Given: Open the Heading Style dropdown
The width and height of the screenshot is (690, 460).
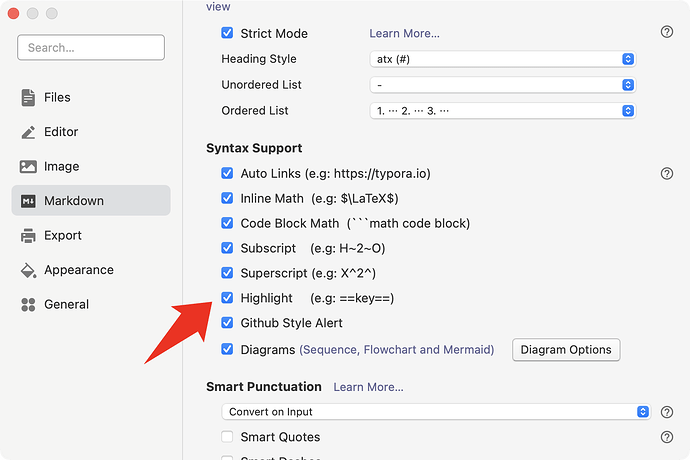Looking at the screenshot, I should pos(503,59).
